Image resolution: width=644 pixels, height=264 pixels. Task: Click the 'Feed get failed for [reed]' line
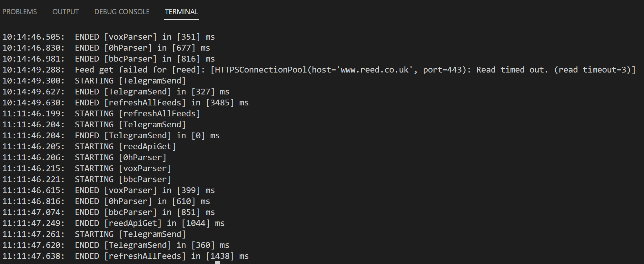tap(319, 70)
